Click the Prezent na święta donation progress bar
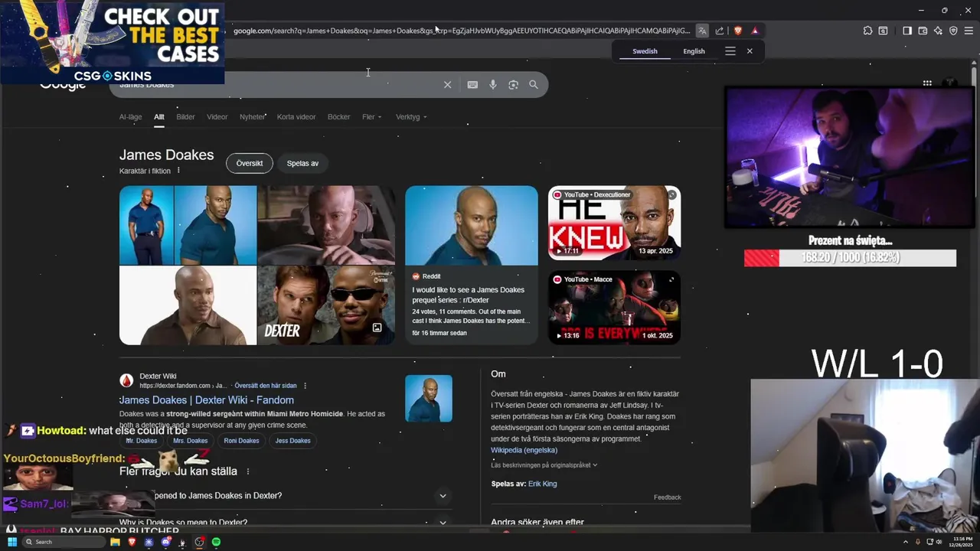Screen dimensions: 980x551 point(850,258)
